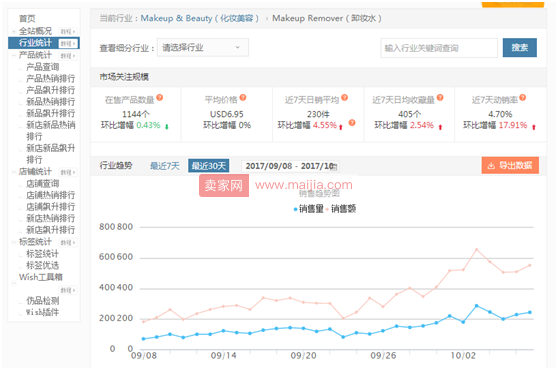Viewport: 558px width, 370px height.
Task: Open 仿品检测 tool
Action: 43,301
